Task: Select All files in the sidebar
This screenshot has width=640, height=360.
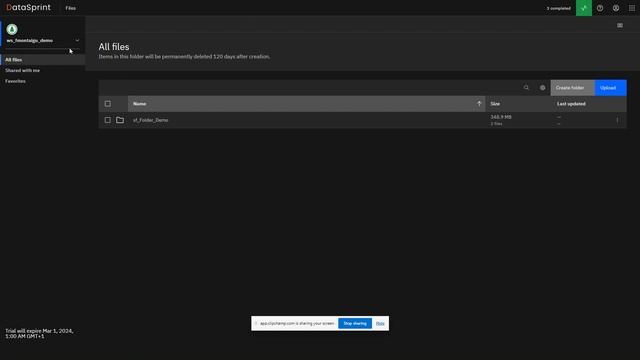Action: pyautogui.click(x=42, y=60)
